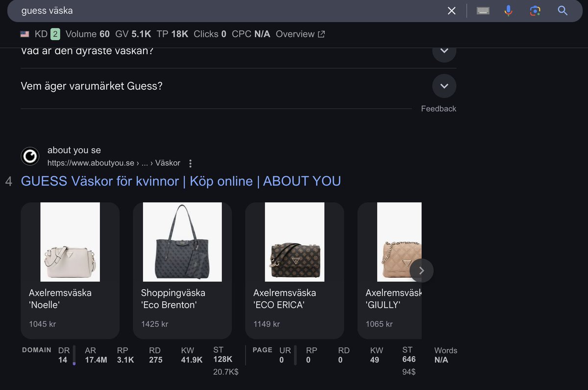Open the 'Noelle' bag product image
This screenshot has width=588, height=390.
[70, 242]
